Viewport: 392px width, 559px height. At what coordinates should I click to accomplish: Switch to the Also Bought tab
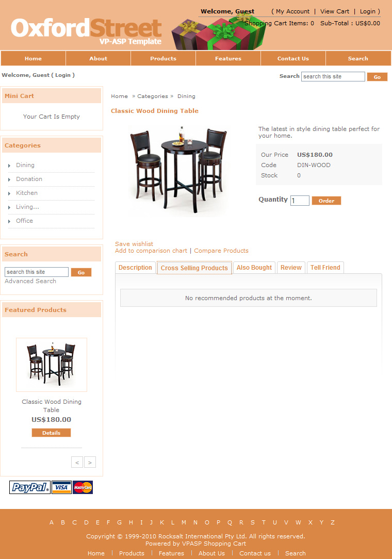254,268
